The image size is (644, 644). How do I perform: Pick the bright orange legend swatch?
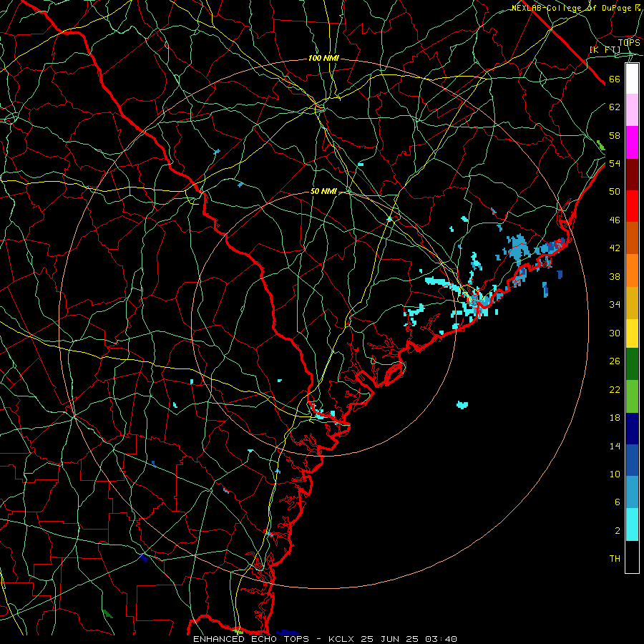pyautogui.click(x=632, y=270)
